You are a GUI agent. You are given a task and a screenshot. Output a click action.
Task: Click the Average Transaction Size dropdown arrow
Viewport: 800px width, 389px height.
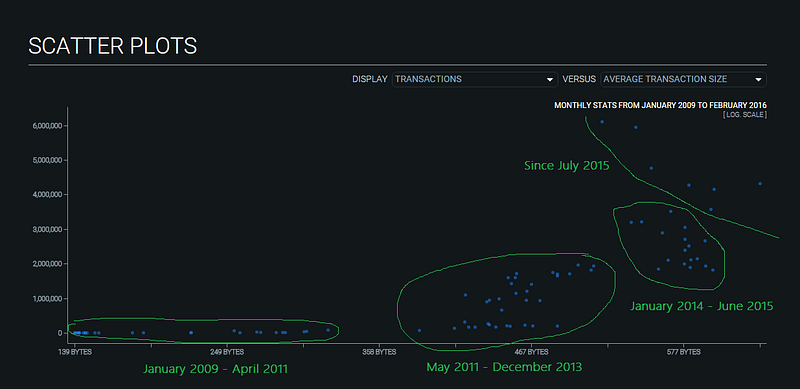[x=759, y=80]
